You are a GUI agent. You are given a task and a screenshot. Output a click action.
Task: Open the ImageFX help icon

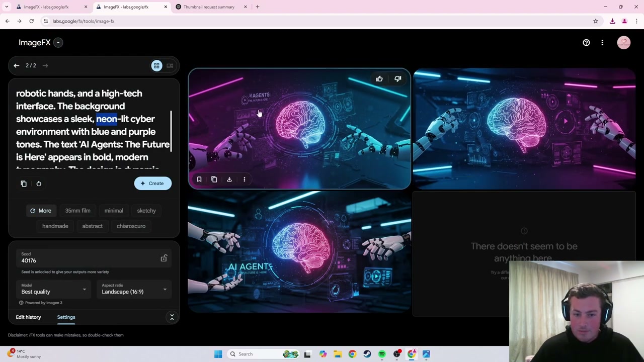[586, 43]
